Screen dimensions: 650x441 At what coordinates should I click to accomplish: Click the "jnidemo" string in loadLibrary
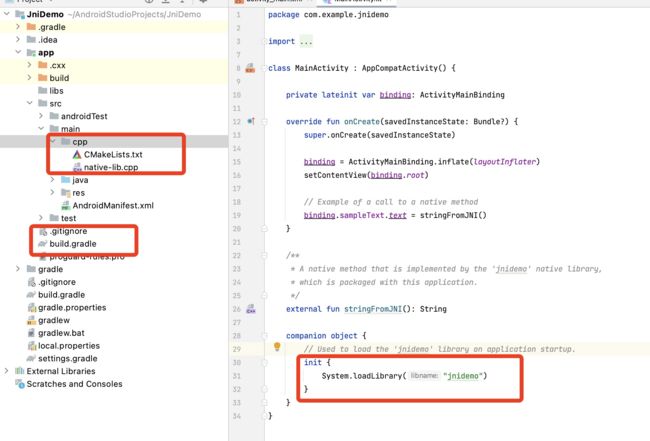(463, 376)
